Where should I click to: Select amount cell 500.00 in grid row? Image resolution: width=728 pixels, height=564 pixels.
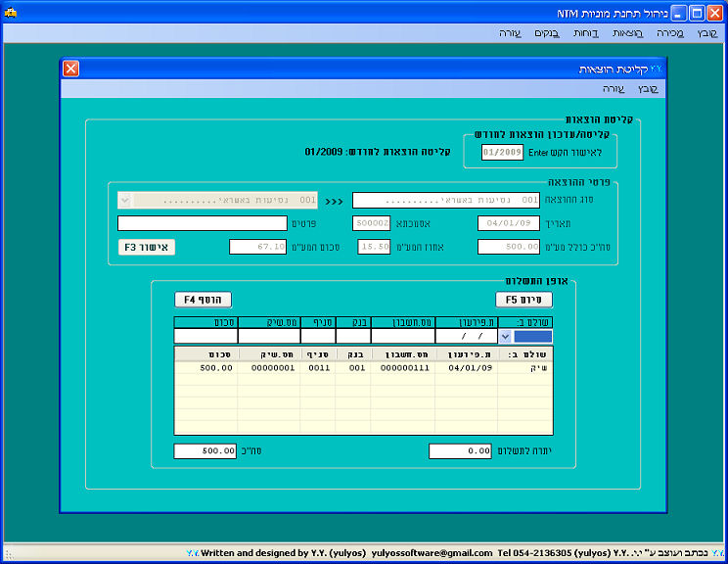[206, 368]
